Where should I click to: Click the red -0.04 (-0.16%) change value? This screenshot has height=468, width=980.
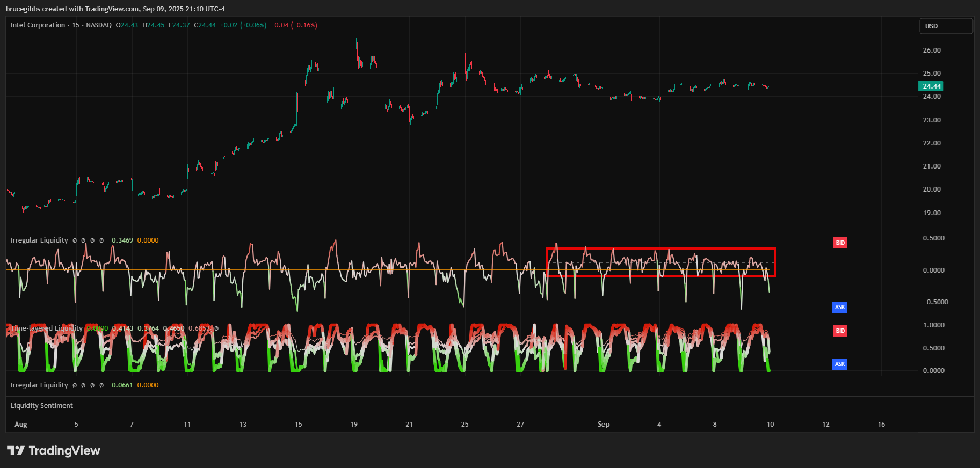coord(294,25)
